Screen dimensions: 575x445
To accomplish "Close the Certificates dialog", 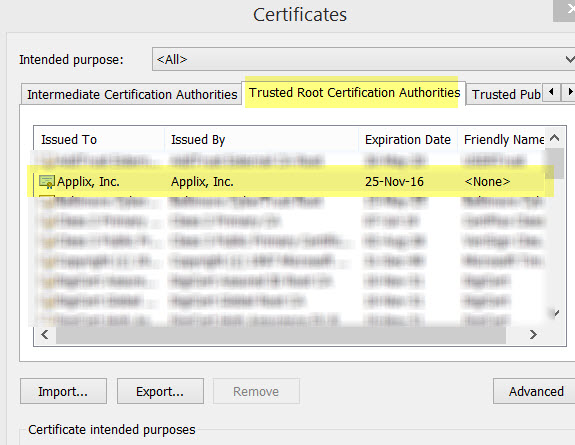I will click(x=565, y=10).
